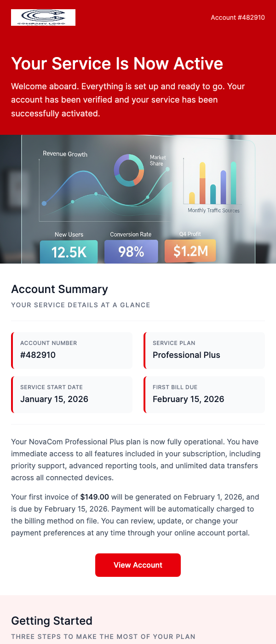The image size is (276, 644).
Task: Click the Q4 Profit $1.2M badge
Action: (190, 252)
